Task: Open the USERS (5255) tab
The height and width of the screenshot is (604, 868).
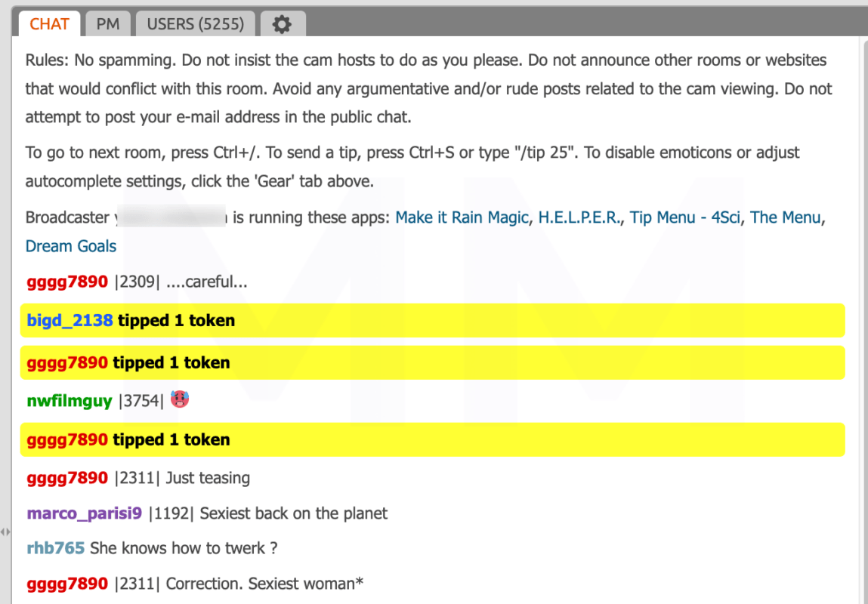Action: (x=196, y=24)
